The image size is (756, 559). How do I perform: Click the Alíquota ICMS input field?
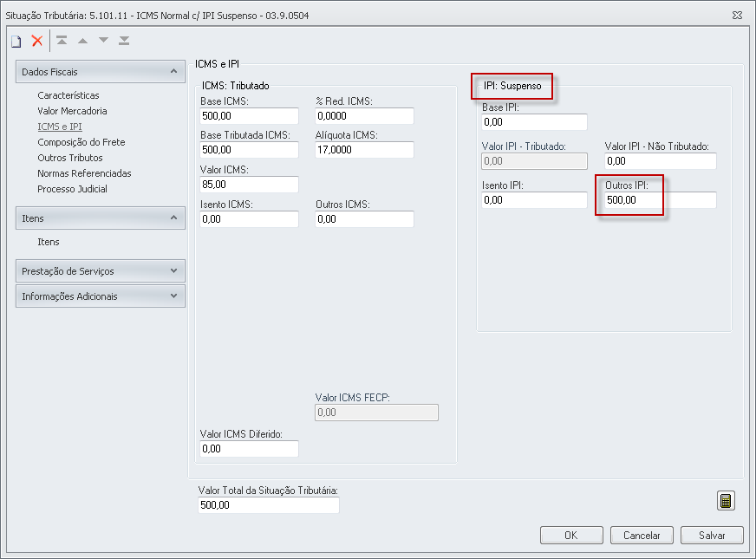pyautogui.click(x=365, y=150)
